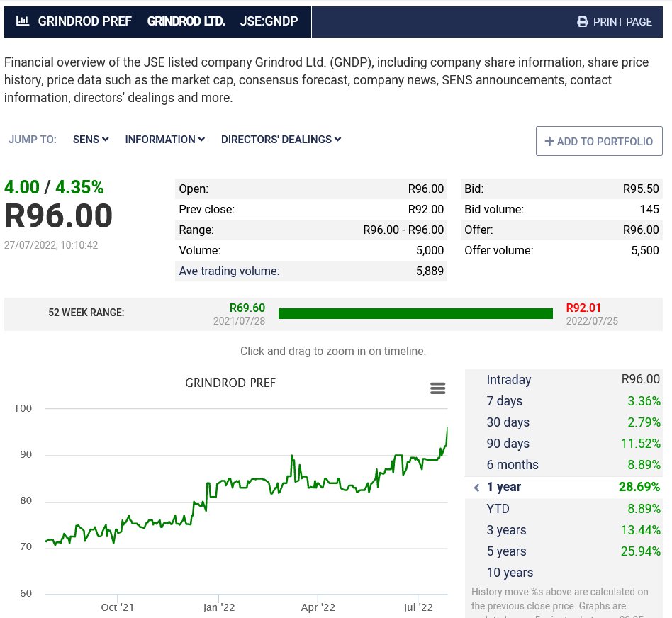
Task: Click the Ave trading volume value 5,889
Action: pos(430,271)
